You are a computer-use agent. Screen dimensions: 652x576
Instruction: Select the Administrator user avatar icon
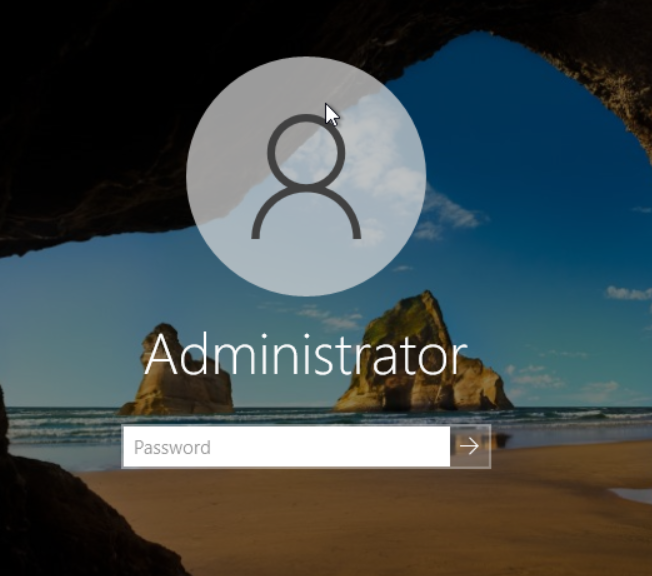click(x=306, y=176)
